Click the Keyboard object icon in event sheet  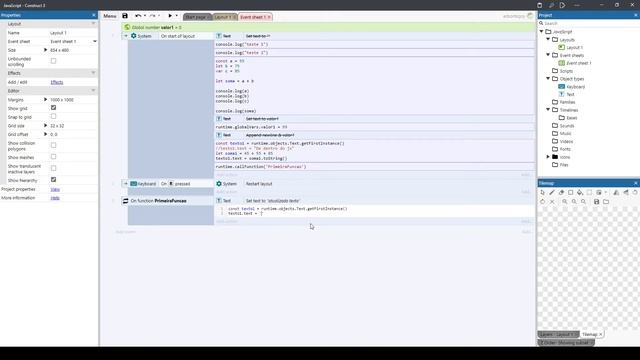pyautogui.click(x=133, y=184)
